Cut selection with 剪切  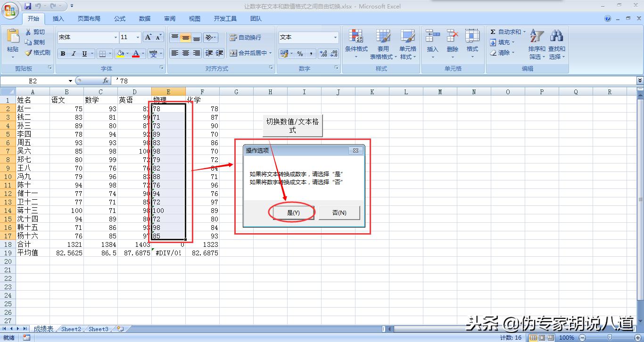pyautogui.click(x=35, y=32)
